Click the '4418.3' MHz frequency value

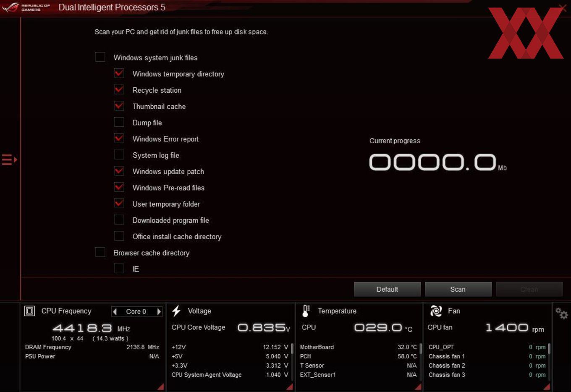82,328
